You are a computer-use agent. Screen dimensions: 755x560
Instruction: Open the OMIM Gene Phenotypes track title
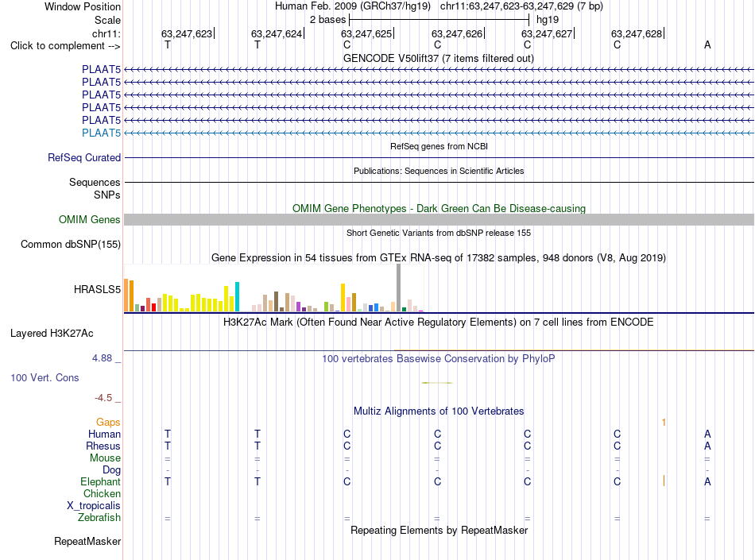click(439, 208)
